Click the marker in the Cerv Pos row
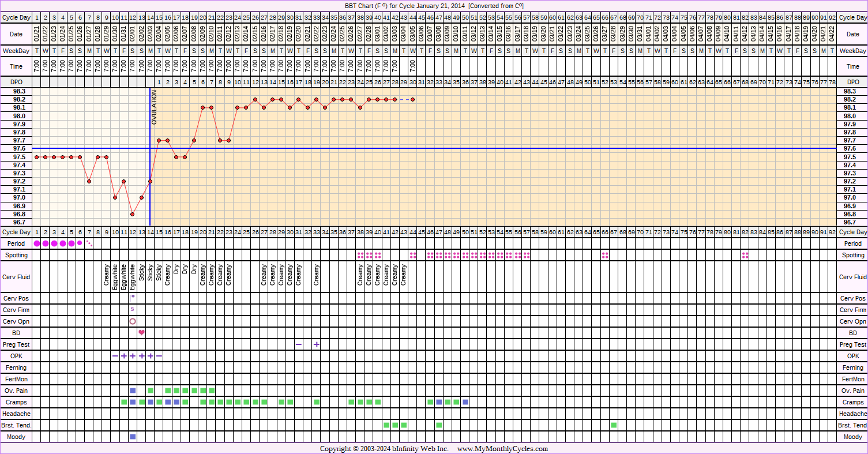The image size is (868, 454). point(133,298)
